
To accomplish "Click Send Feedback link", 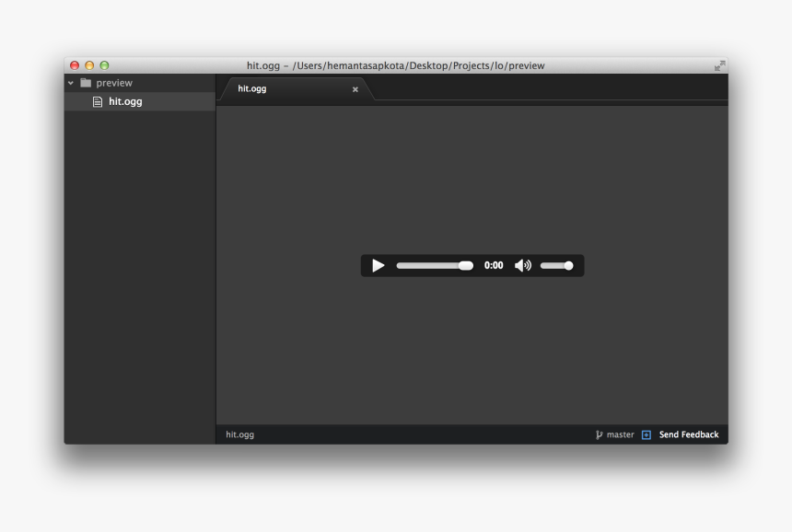I will pos(689,434).
